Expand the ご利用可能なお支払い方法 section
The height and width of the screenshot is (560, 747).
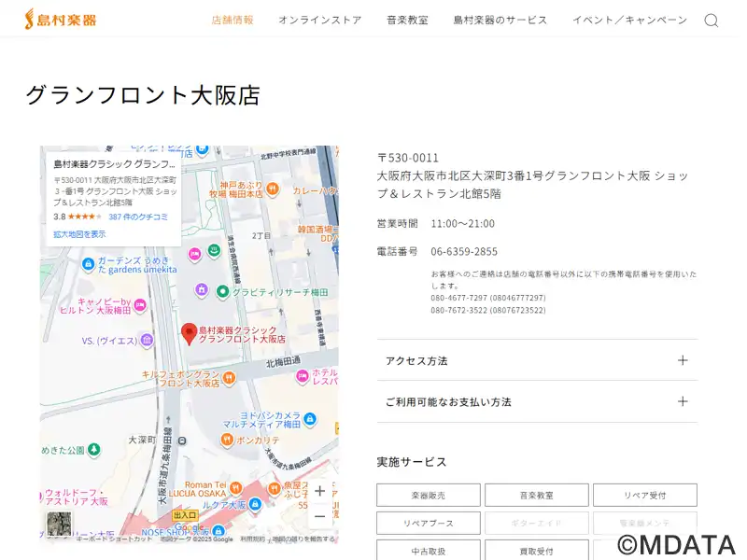[x=537, y=401]
